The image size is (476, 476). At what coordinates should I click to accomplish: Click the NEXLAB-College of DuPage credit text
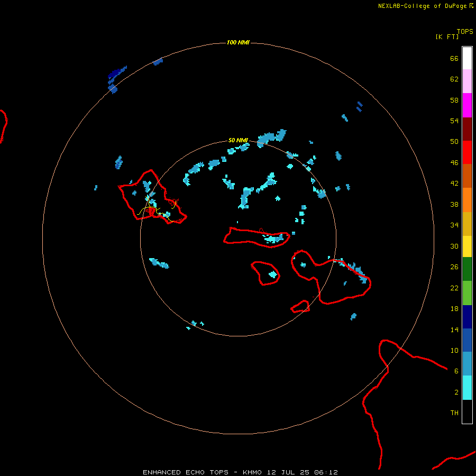click(x=422, y=6)
